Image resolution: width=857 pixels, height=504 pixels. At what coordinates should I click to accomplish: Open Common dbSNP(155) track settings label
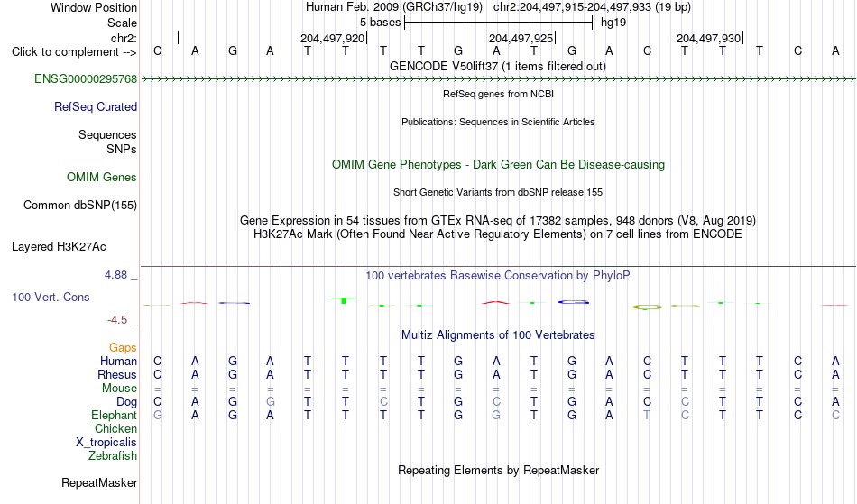(x=80, y=206)
